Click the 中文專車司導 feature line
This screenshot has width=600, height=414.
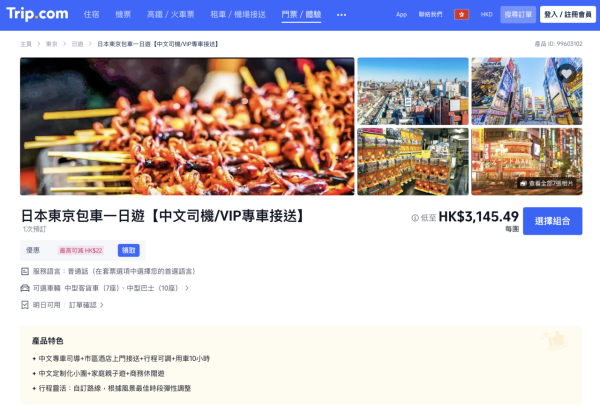pos(121,359)
